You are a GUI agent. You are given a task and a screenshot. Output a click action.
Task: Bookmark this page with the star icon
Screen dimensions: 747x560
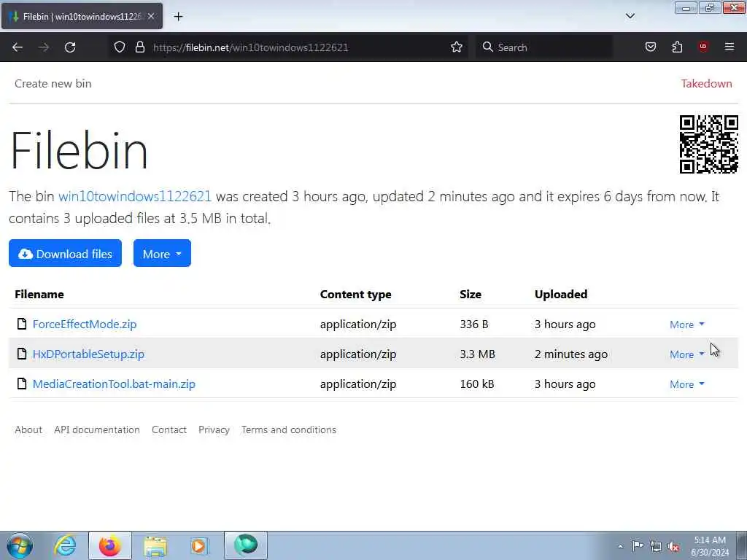[457, 47]
